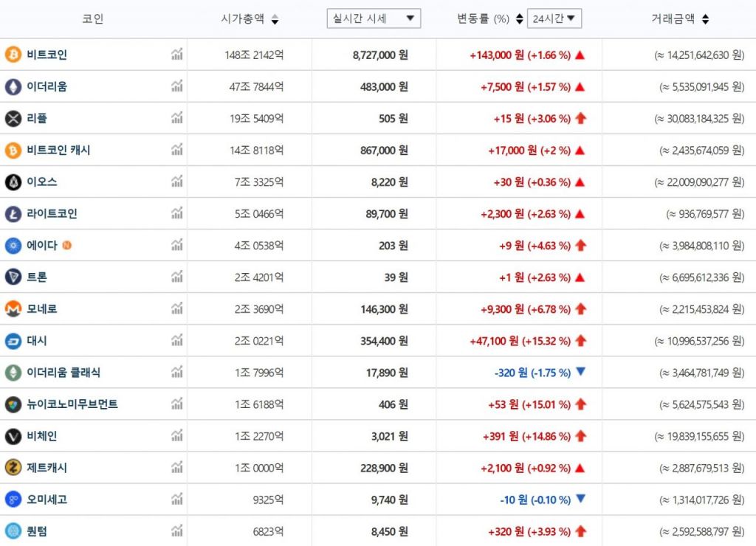Click the 코인 column header
The width and height of the screenshot is (756, 546).
coord(92,19)
